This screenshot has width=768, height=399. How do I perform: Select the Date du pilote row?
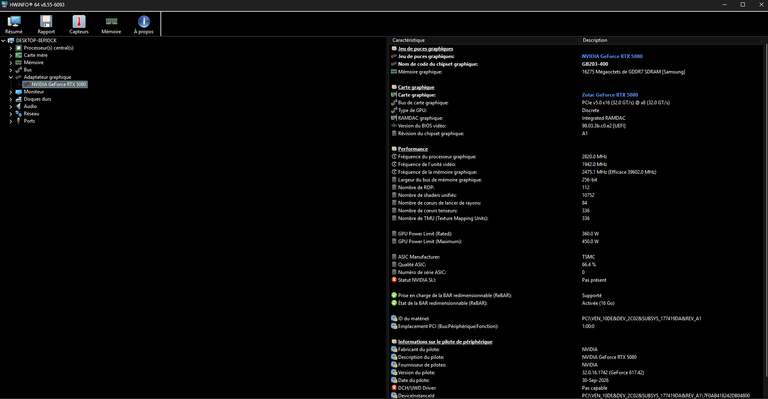coord(576,380)
